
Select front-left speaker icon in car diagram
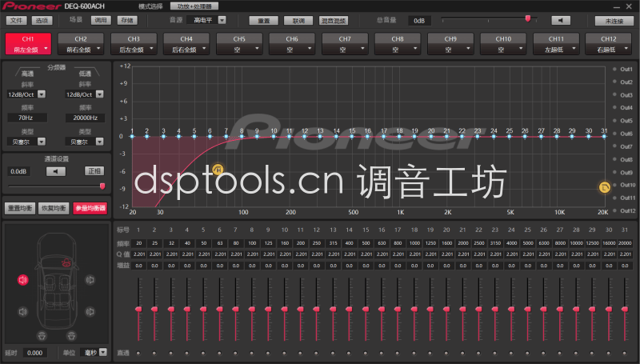(23, 280)
